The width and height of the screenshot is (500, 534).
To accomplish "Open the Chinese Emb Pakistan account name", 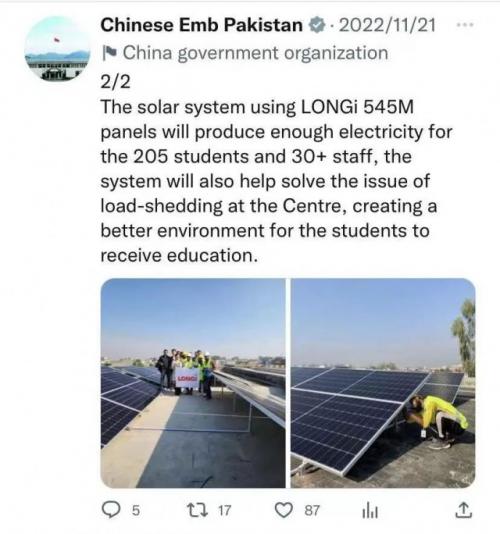I will 201,25.
